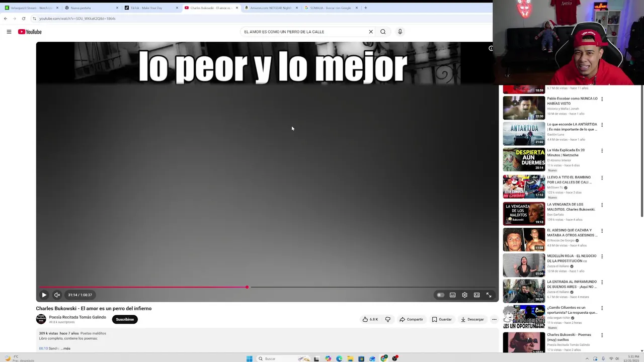Image resolution: width=644 pixels, height=362 pixels.
Task: Open the YouTube hamburger guide menu
Action: [9, 32]
